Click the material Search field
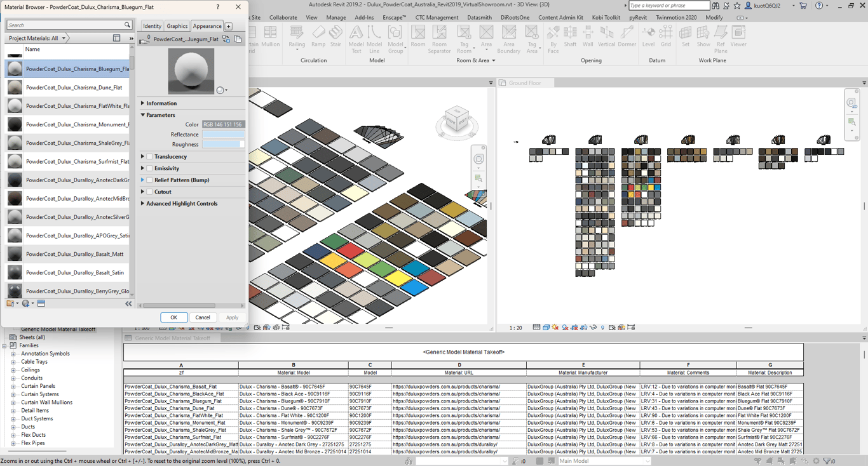Image resolution: width=868 pixels, height=466 pixels. tap(65, 25)
